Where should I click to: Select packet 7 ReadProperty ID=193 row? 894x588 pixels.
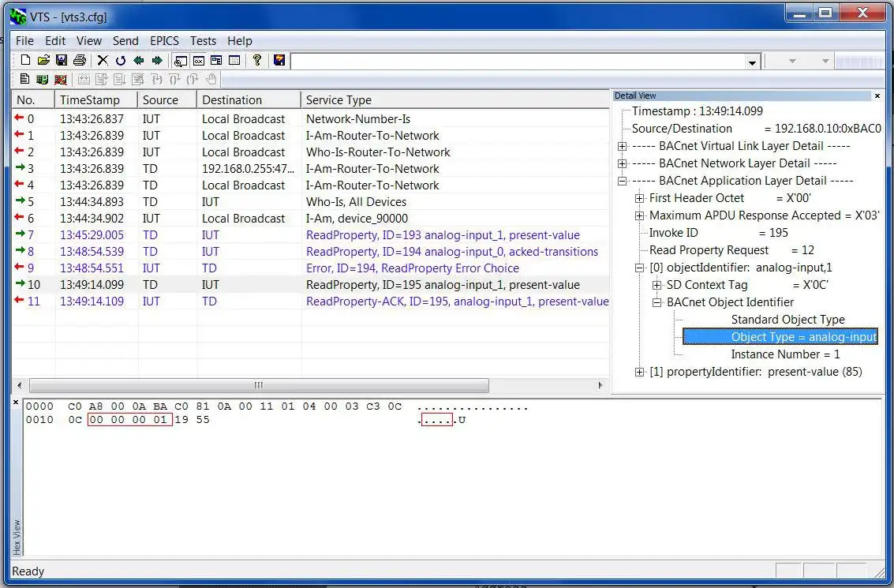point(311,234)
